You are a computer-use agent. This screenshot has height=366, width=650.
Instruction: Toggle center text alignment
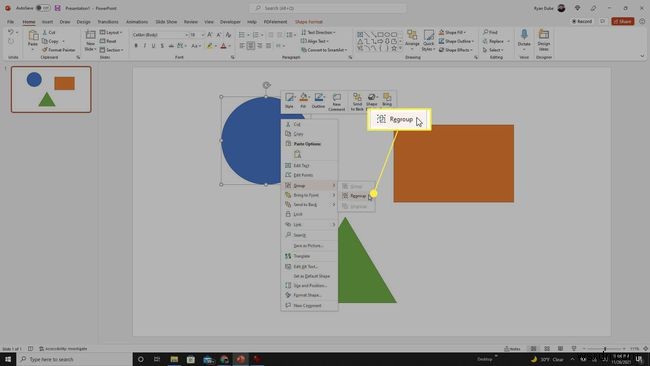251,46
